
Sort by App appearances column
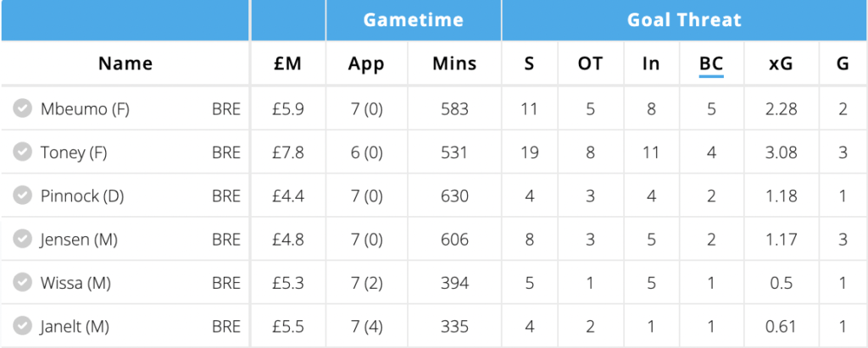coord(366,64)
